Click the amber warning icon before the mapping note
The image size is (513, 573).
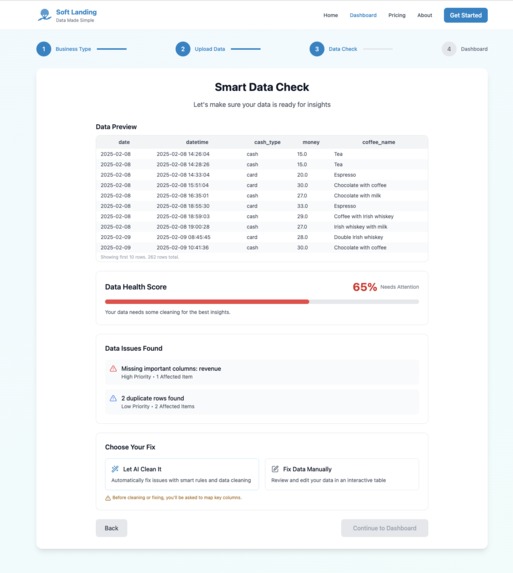point(108,498)
